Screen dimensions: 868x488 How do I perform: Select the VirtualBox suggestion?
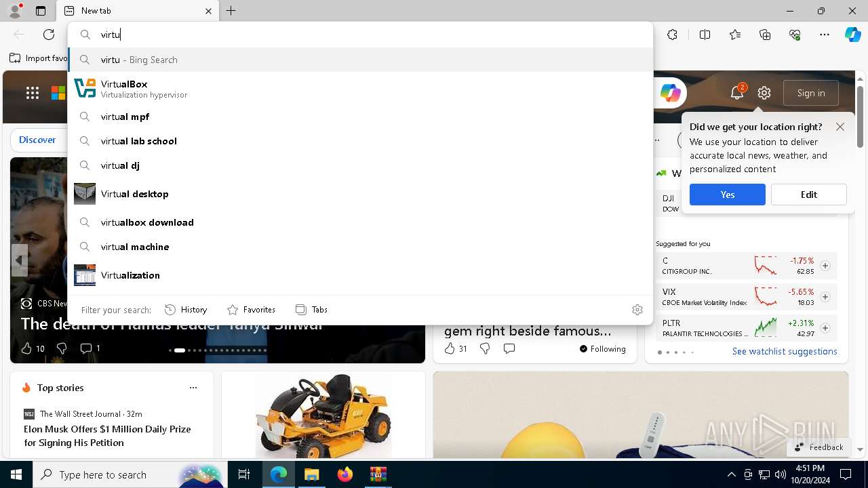tap(360, 88)
